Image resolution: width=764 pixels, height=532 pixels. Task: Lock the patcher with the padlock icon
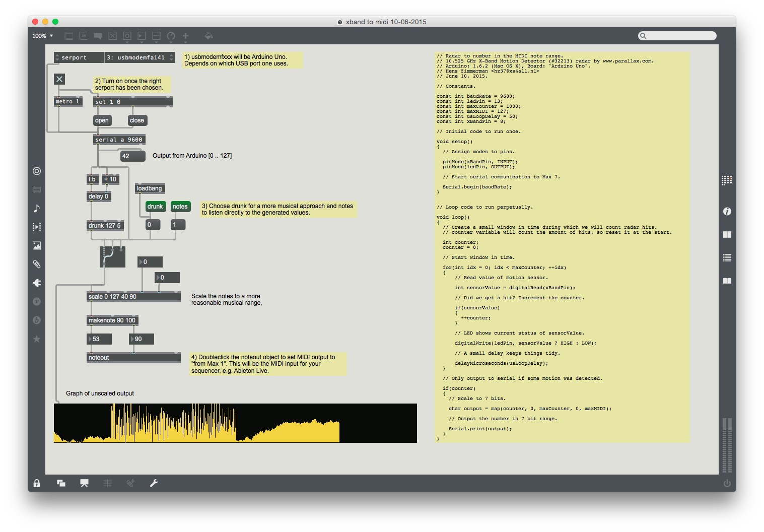pyautogui.click(x=36, y=483)
